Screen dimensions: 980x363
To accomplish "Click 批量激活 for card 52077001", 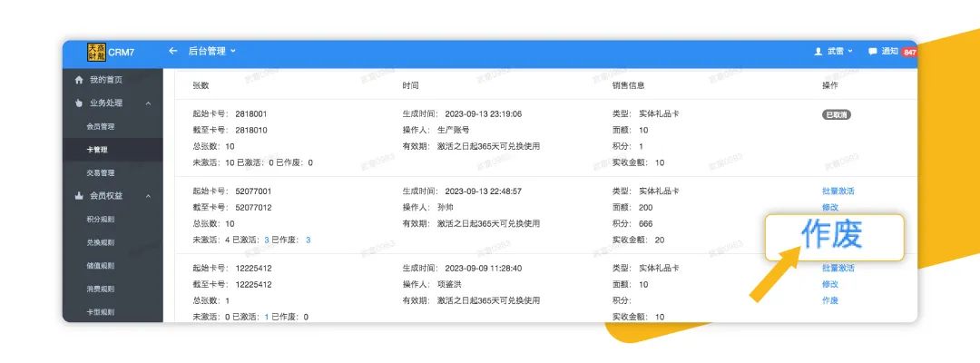I will pyautogui.click(x=838, y=191).
